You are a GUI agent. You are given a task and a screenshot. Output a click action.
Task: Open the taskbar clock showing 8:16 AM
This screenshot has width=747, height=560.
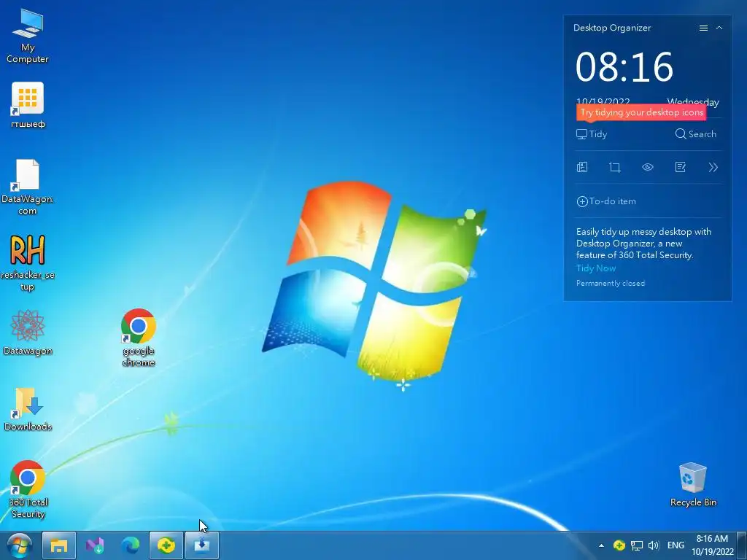712,545
